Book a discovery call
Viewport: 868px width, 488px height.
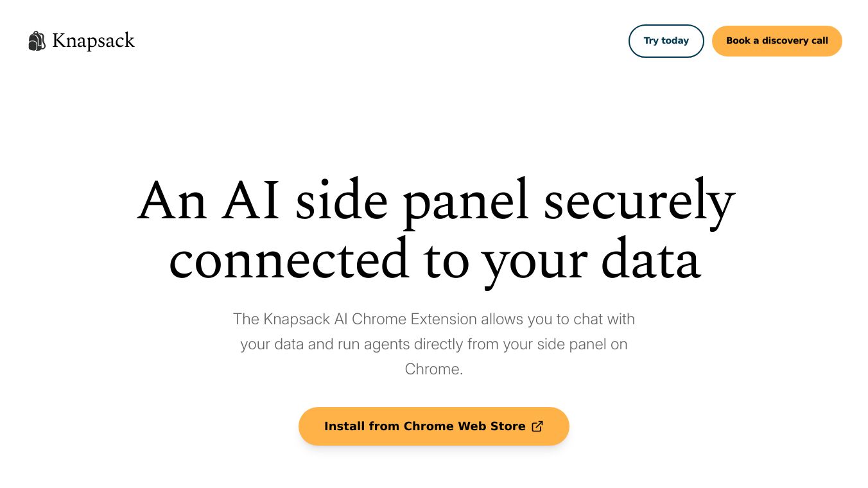click(777, 41)
